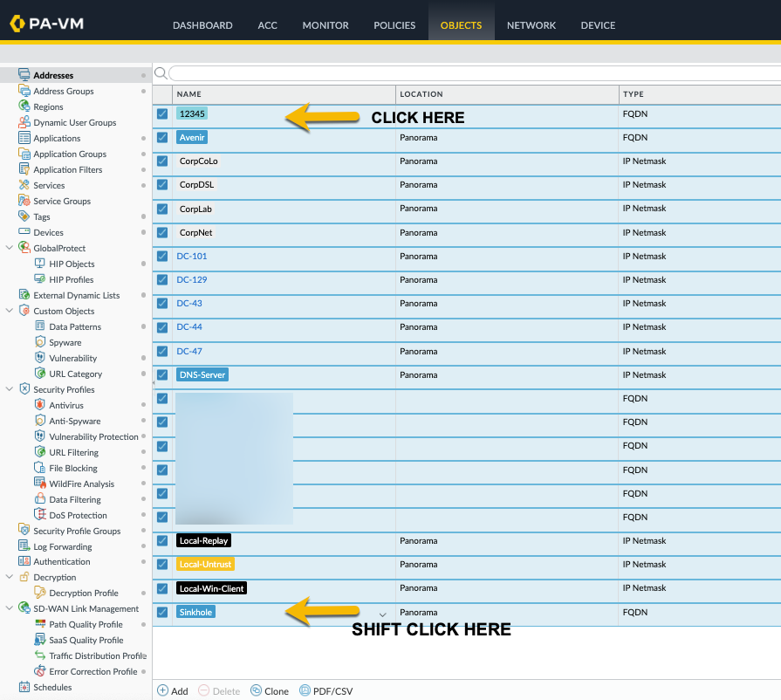Image resolution: width=781 pixels, height=700 pixels.
Task: Sort by the LOCATION column header
Action: pos(507,94)
